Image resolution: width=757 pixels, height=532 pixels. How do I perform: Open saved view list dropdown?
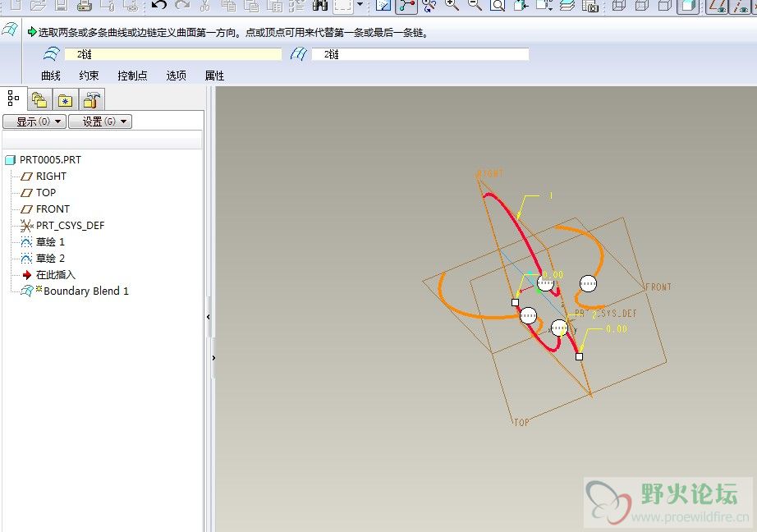click(x=544, y=5)
